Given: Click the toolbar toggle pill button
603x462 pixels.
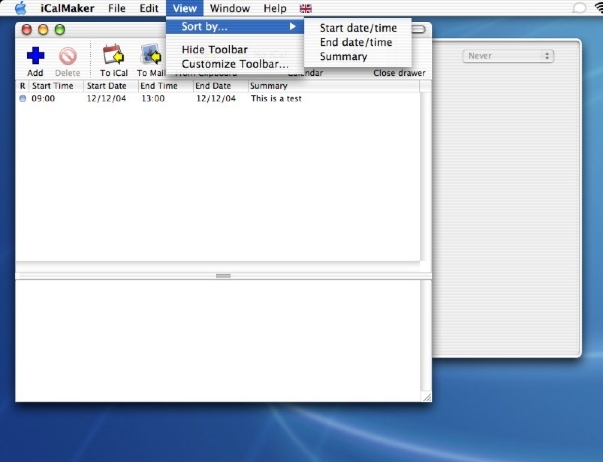Looking at the screenshot, I should click(418, 29).
